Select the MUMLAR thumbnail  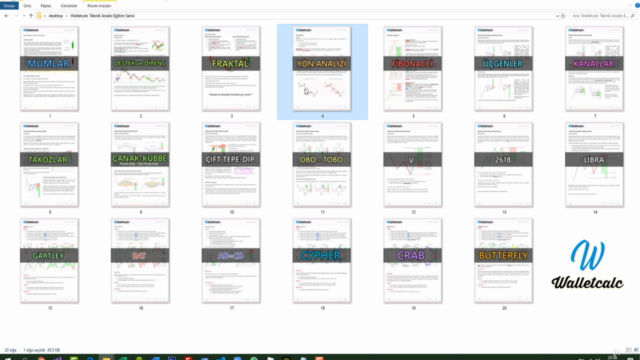click(49, 69)
